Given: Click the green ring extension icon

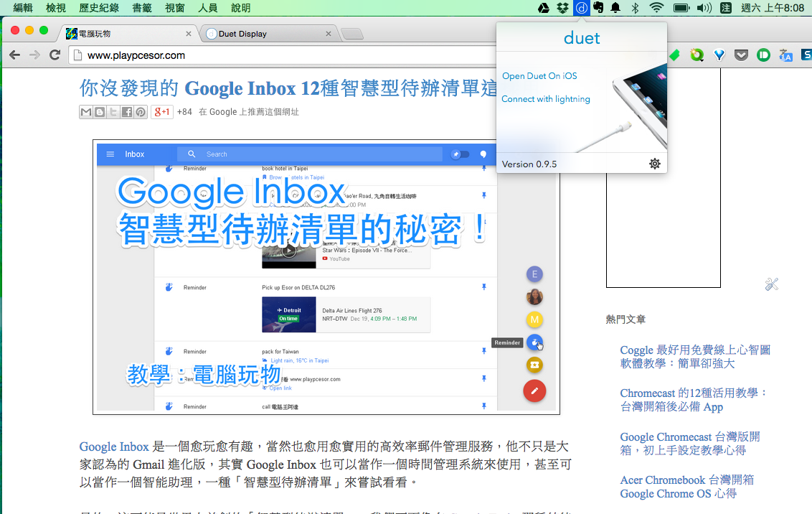Looking at the screenshot, I should pyautogui.click(x=697, y=55).
